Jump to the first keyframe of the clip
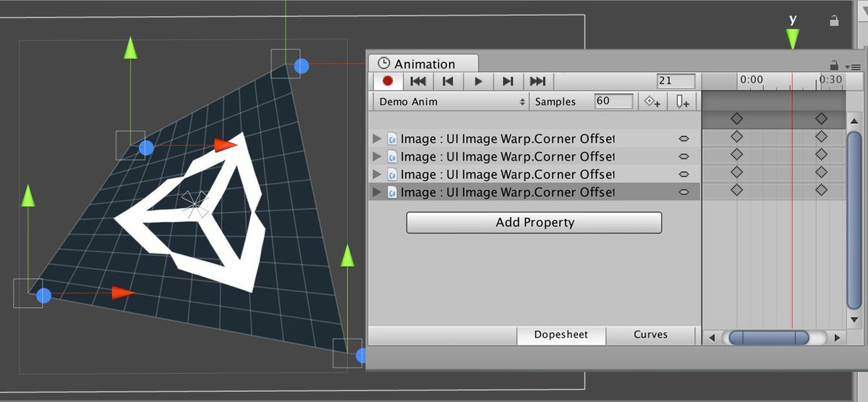This screenshot has width=868, height=402. coord(417,81)
